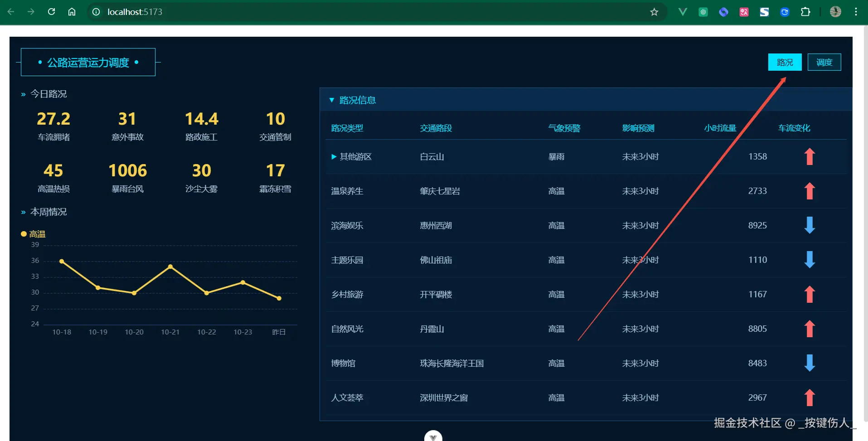Click the 车流变化 column header
The height and width of the screenshot is (441, 868).
click(794, 128)
